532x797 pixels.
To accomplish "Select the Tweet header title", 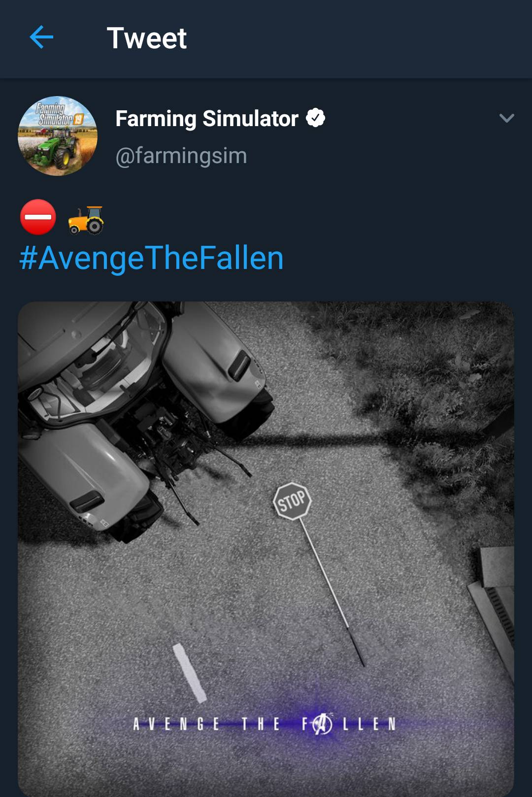I will click(x=147, y=39).
